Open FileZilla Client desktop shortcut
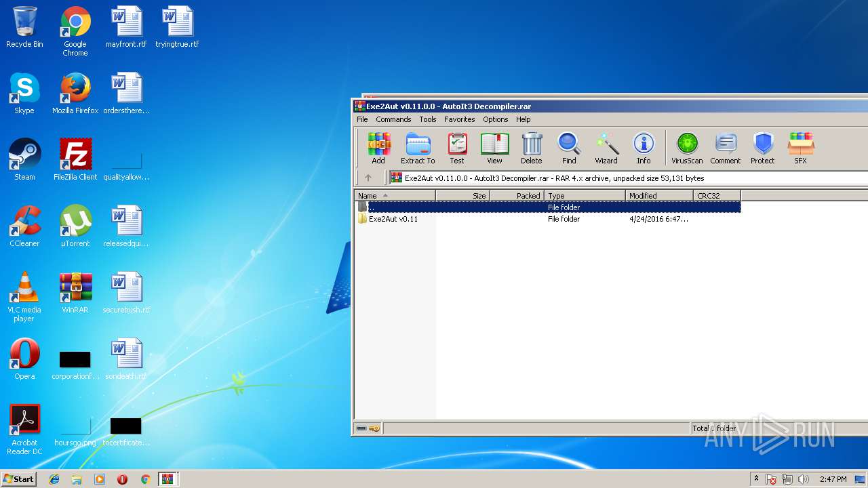 [75, 160]
